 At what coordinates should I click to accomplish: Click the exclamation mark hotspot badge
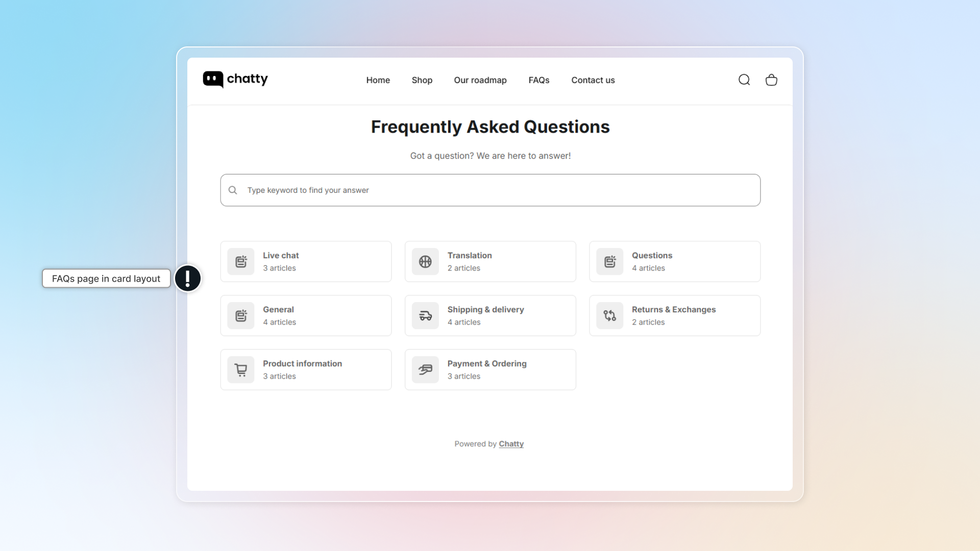point(188,279)
